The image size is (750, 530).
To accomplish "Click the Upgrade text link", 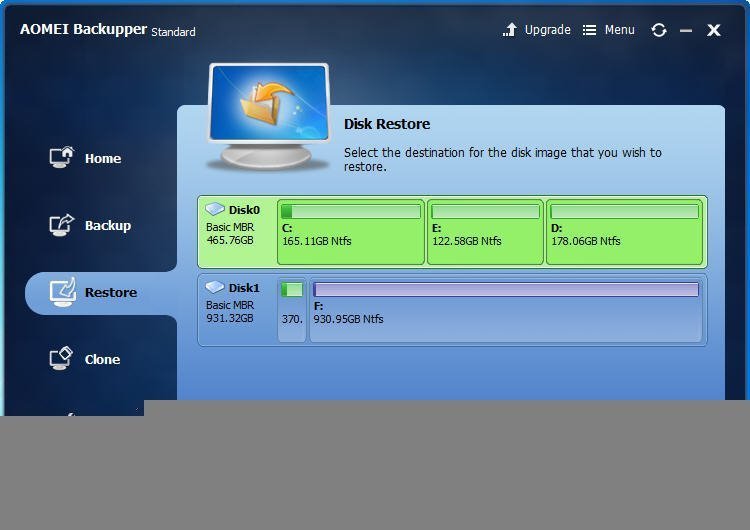I will point(548,30).
